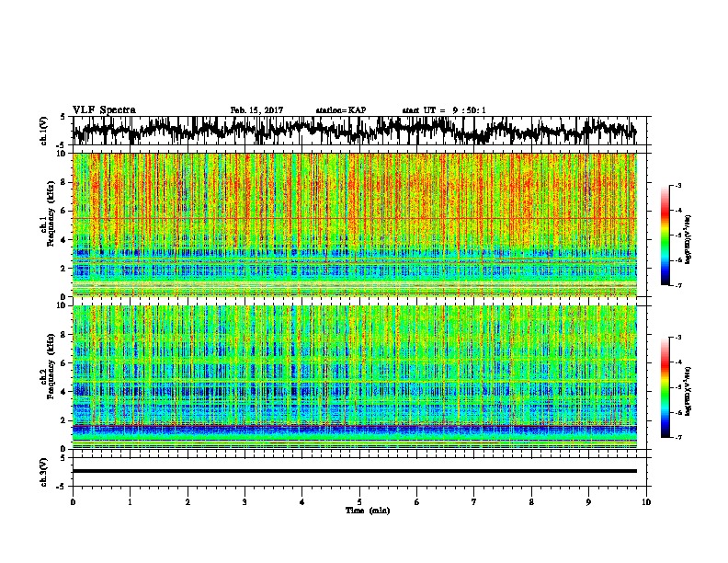
Task: Click the lower color bar log(PSD) unit label
Action: [x=688, y=391]
